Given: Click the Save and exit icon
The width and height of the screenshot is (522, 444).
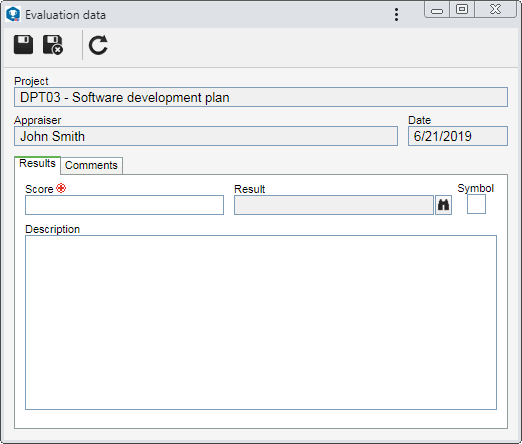Looking at the screenshot, I should tap(53, 45).
